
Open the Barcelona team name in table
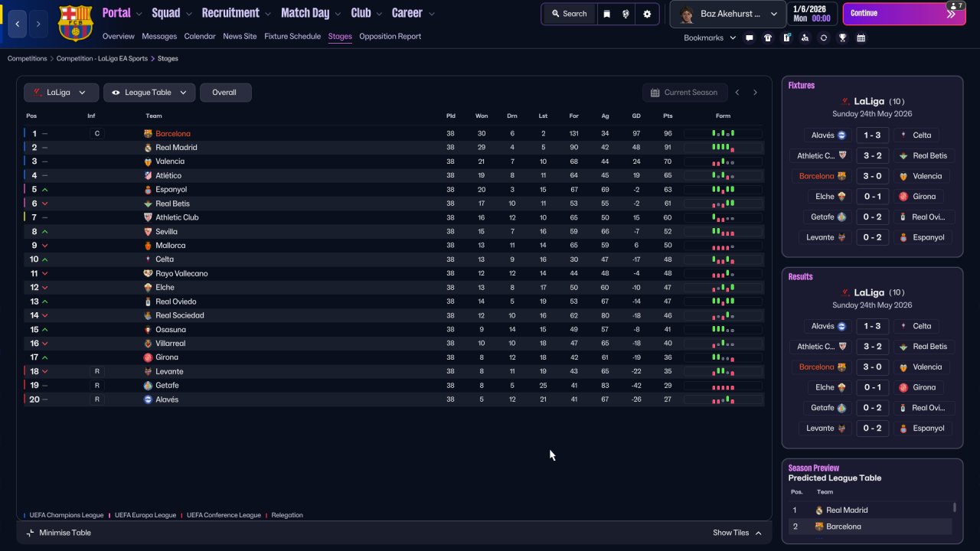(x=173, y=134)
